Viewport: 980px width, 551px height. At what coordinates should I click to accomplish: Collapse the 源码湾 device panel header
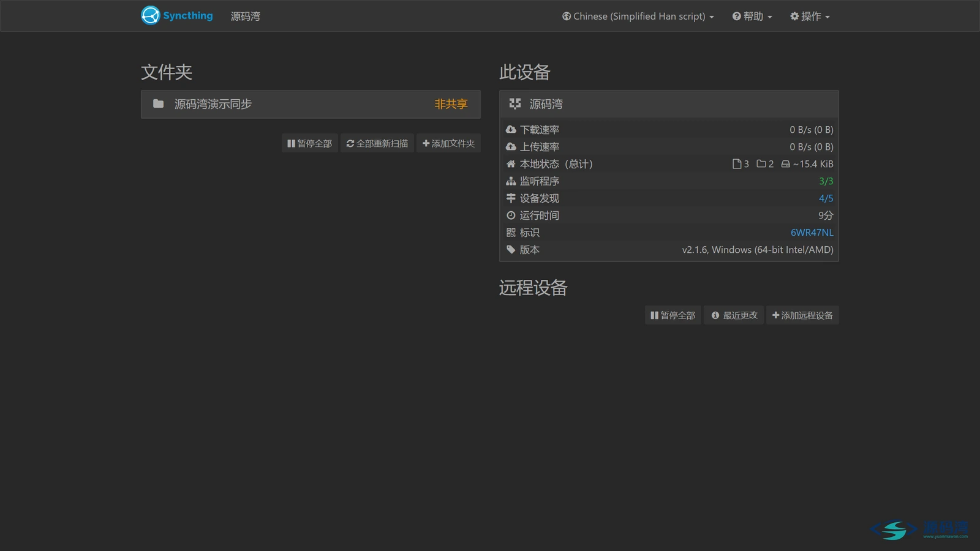coord(669,104)
